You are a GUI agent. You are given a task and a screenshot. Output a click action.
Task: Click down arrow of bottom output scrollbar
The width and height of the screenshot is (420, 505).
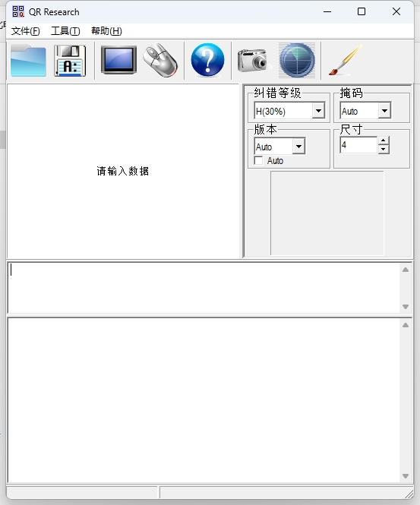(406, 475)
